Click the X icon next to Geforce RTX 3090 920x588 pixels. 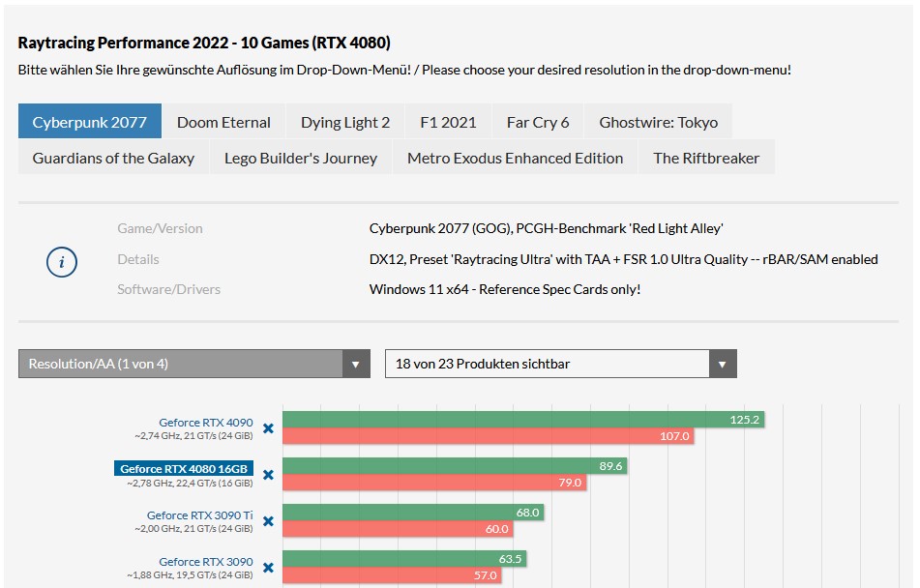268,568
